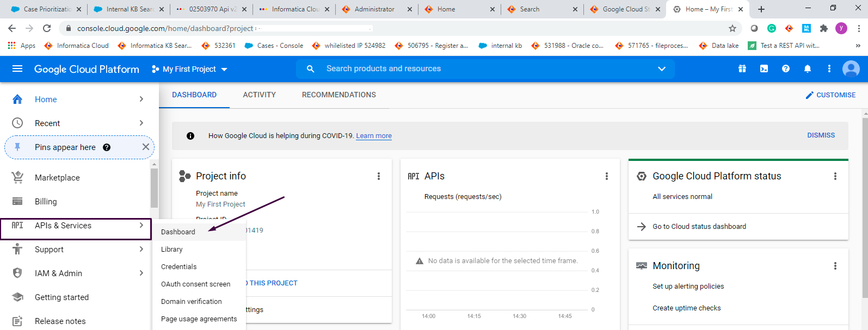Click the pin help question mark icon
868x330 pixels.
click(x=107, y=147)
